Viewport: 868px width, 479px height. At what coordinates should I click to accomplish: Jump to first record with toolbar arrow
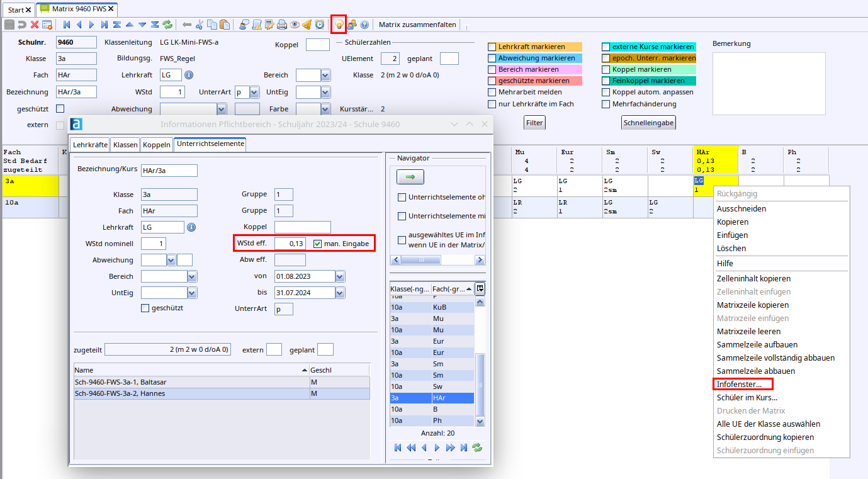coord(67,25)
